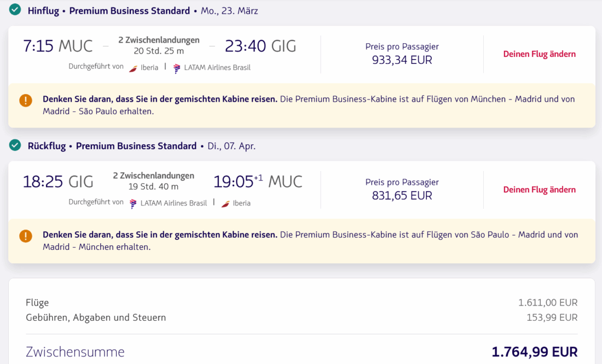Click the 'Gebühren, Abgaben und Steuern' row
This screenshot has height=364, width=602.
click(x=96, y=318)
